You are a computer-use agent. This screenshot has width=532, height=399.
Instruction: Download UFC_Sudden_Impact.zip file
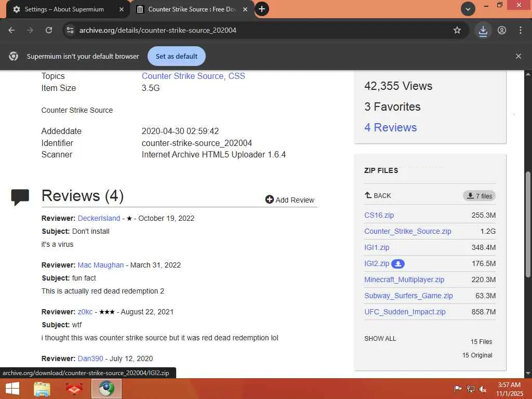pyautogui.click(x=405, y=312)
